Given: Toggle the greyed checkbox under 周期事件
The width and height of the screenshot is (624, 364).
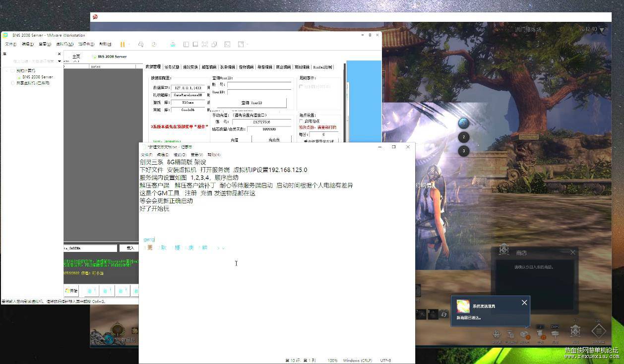Looking at the screenshot, I should click(301, 86).
